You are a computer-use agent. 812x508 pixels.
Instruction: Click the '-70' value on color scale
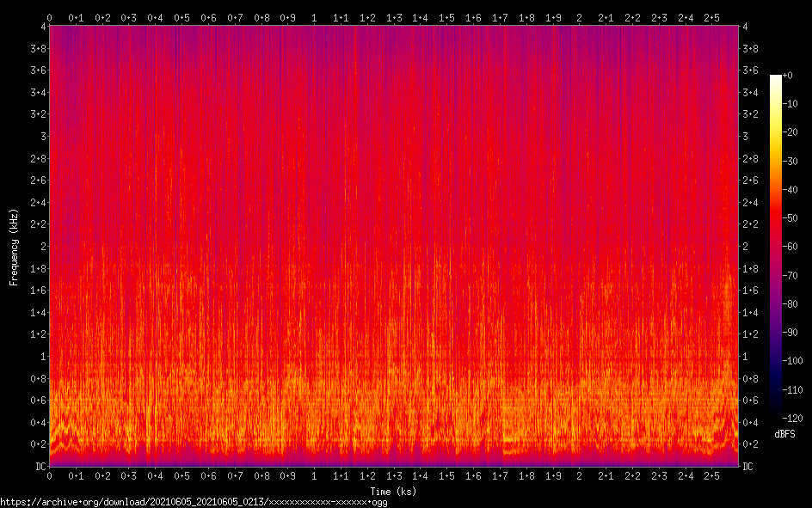coord(790,276)
